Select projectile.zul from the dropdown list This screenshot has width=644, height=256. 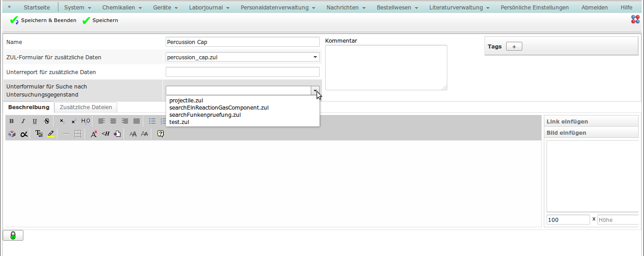tap(186, 101)
